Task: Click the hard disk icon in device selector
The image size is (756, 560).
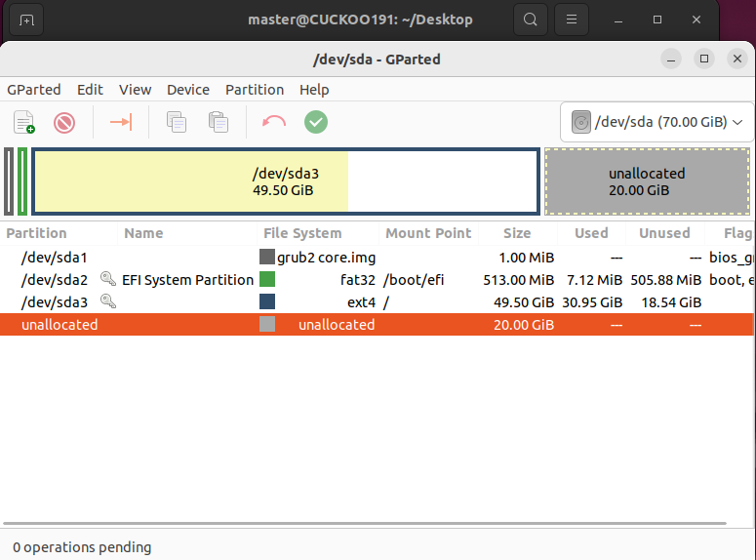Action: (x=581, y=122)
